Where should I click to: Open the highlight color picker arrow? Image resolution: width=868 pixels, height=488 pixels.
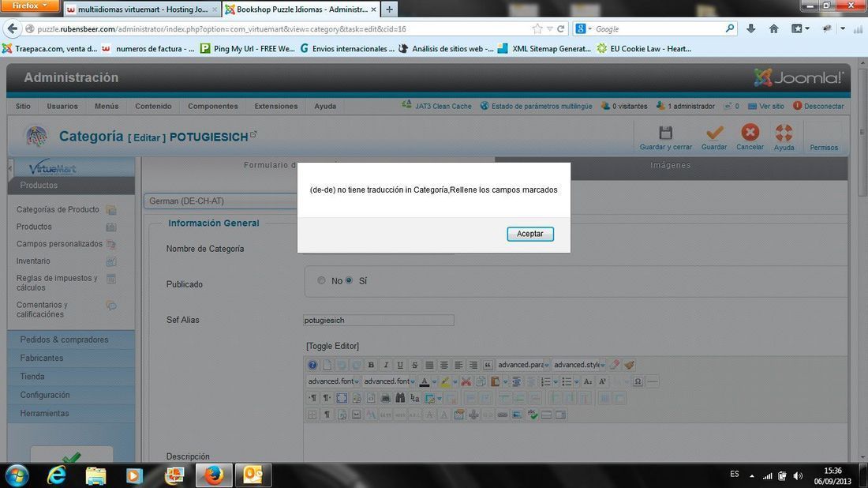pos(455,381)
